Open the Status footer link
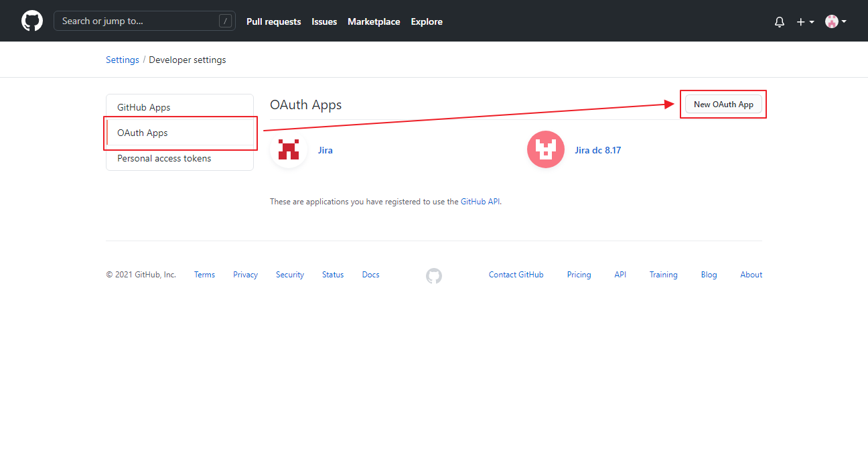This screenshot has width=868, height=467. 333,275
